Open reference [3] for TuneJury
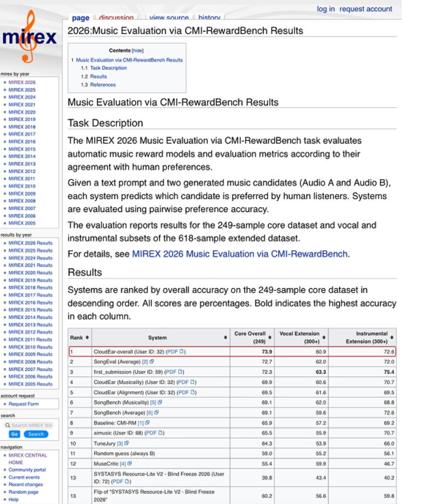Screen dimensions: 429x504 coord(120,443)
